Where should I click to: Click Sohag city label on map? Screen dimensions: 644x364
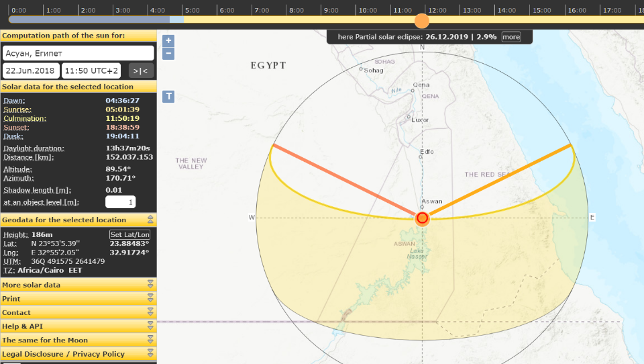[374, 71]
